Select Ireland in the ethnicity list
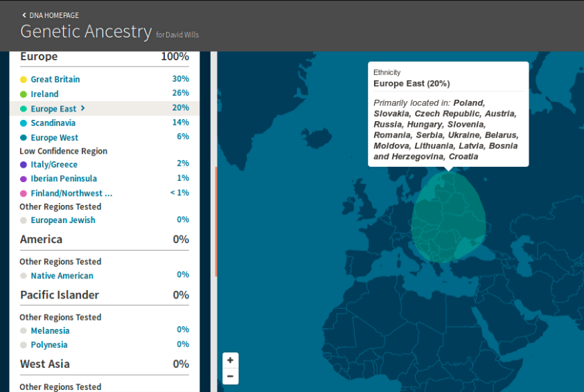Viewport: 584px width, 392px height. point(44,94)
